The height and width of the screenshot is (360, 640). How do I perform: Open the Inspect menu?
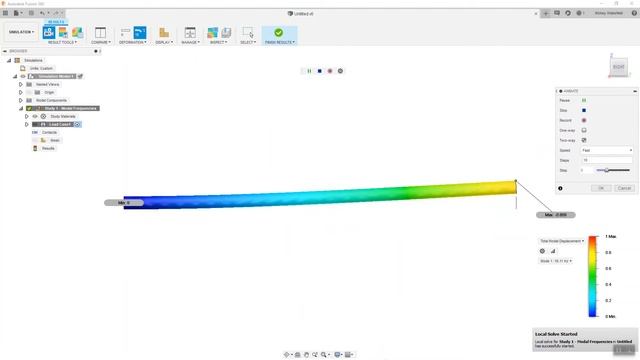click(x=218, y=42)
